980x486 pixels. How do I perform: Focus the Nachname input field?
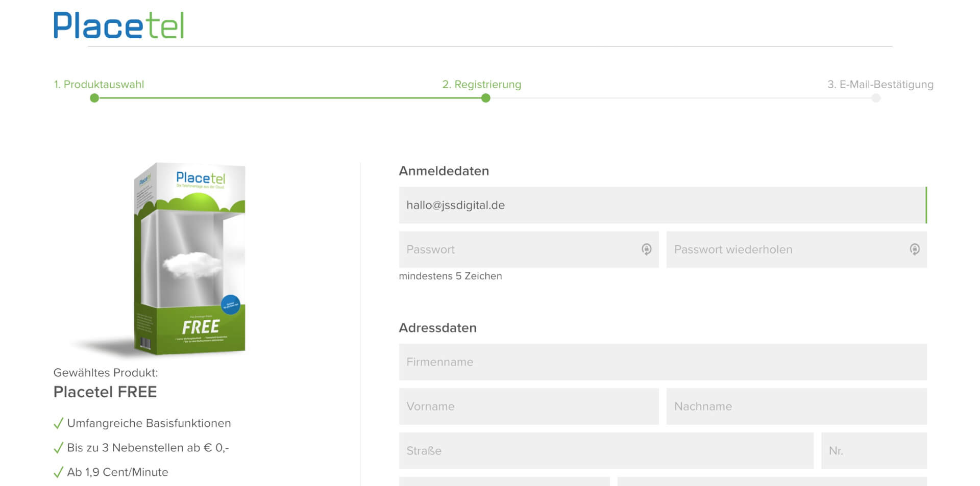pos(796,406)
